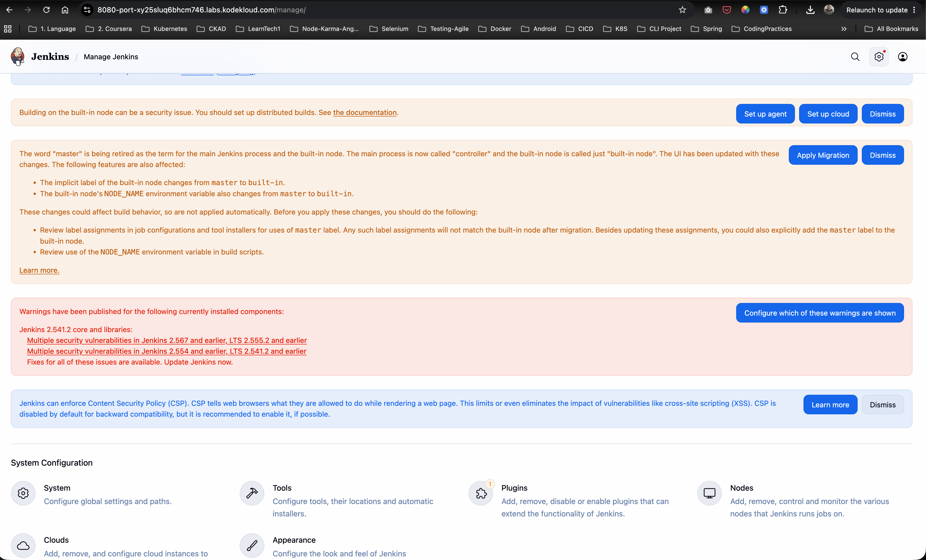Open the Docker bookmark folder

click(494, 29)
